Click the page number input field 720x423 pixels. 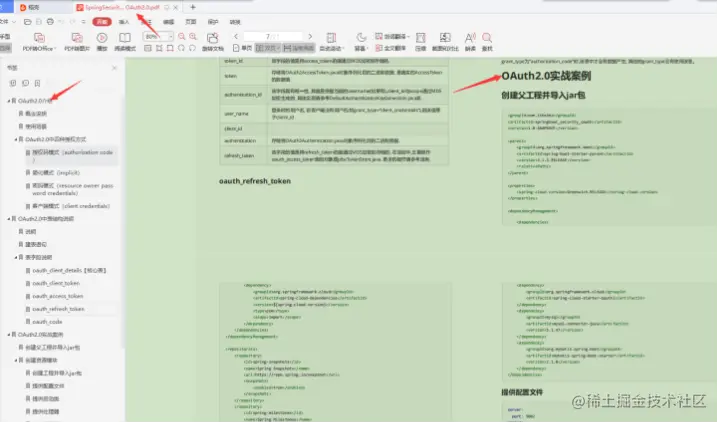pyautogui.click(x=273, y=36)
